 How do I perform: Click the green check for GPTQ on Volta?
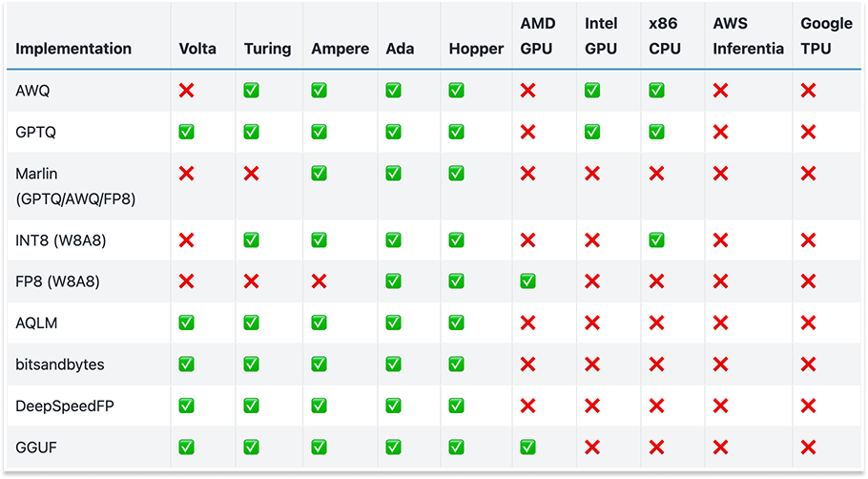click(186, 132)
